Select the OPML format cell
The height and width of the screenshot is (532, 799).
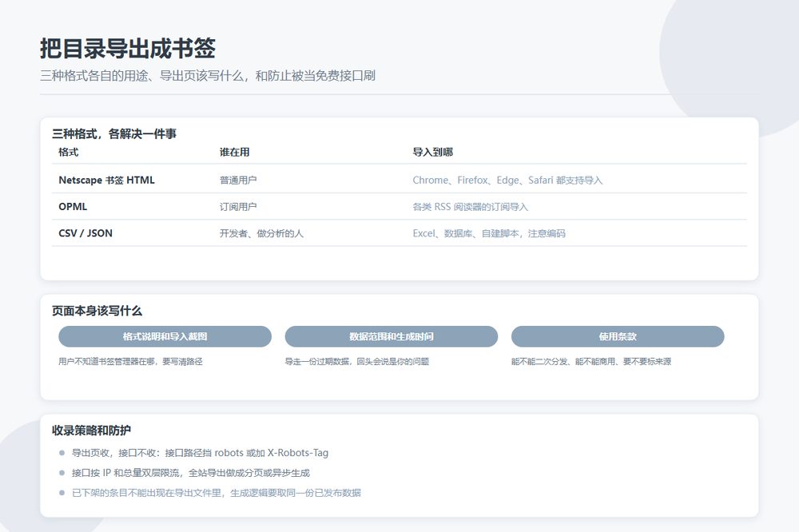click(x=73, y=206)
